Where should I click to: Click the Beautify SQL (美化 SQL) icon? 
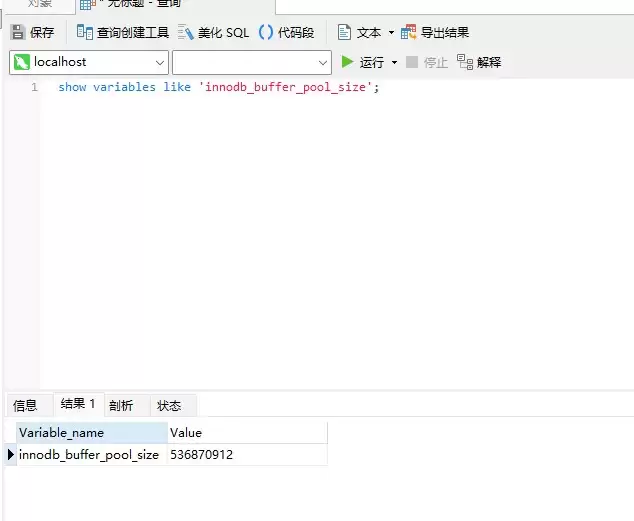tap(186, 32)
